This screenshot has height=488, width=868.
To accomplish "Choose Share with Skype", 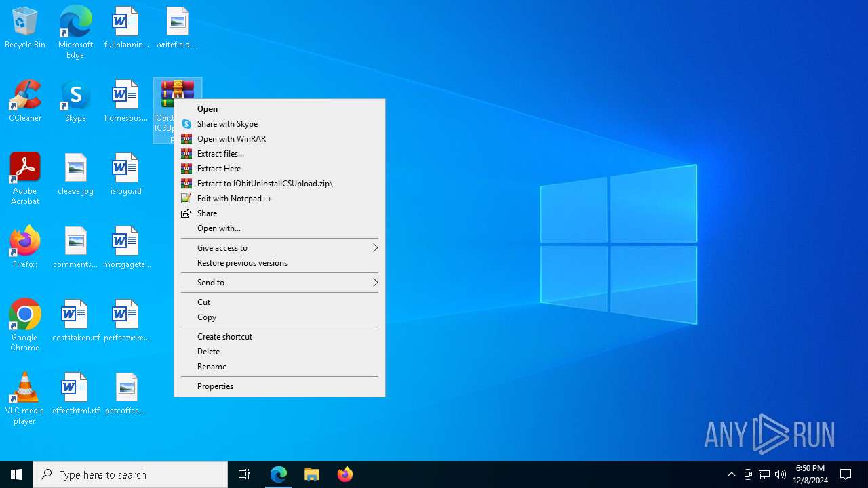I will click(279, 124).
